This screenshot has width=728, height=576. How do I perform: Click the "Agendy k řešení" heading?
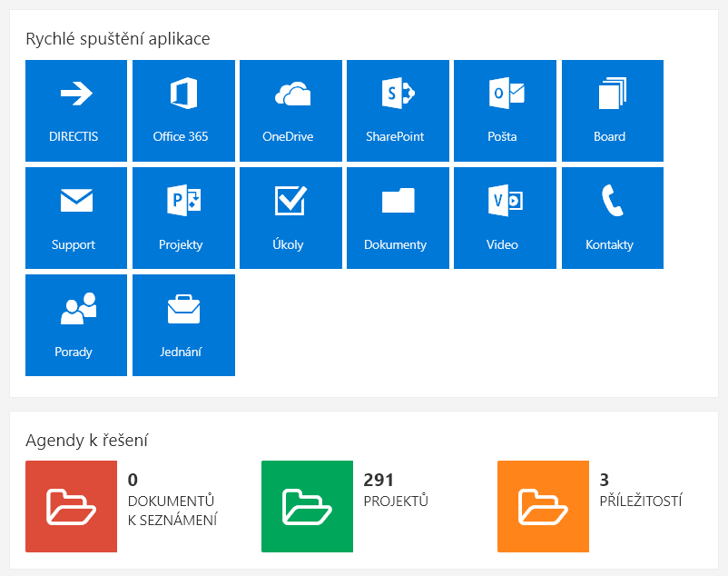87,440
